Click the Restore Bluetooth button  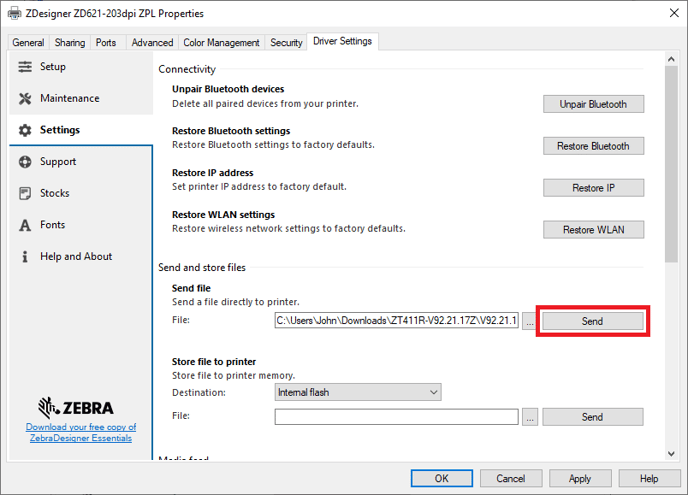(593, 146)
